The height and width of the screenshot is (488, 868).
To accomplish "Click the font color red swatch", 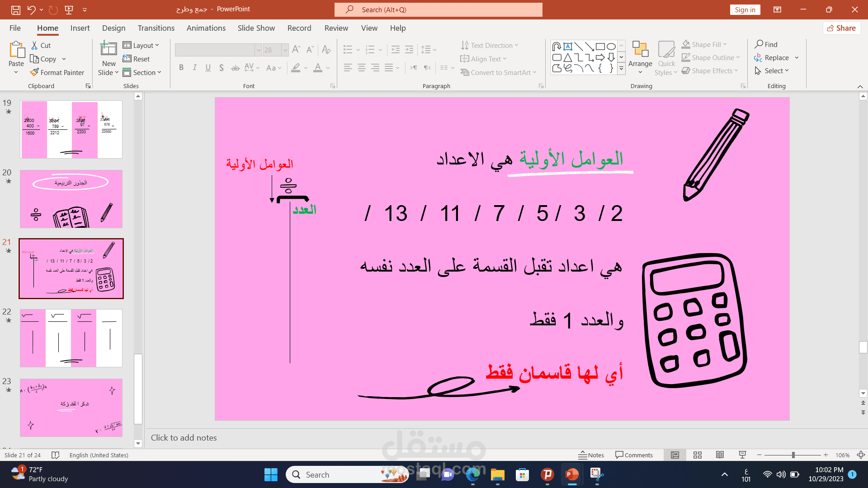I will point(318,68).
